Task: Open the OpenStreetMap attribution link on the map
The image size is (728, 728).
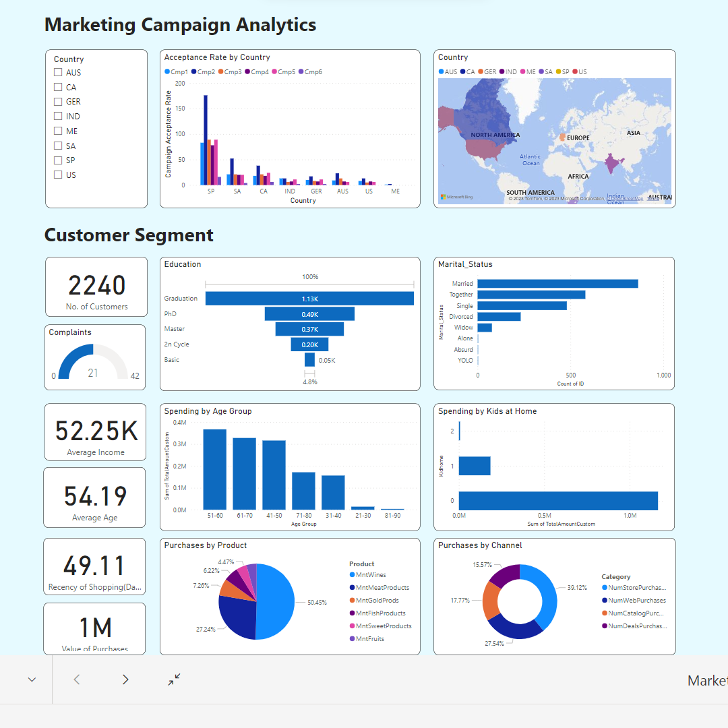Action: (624, 198)
